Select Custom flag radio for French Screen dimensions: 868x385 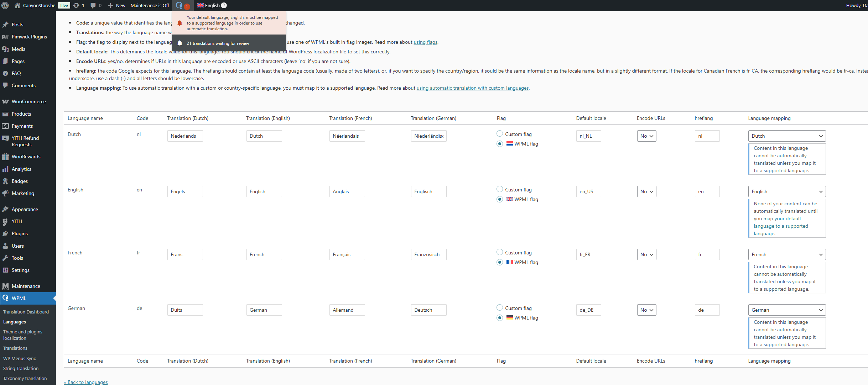point(500,252)
